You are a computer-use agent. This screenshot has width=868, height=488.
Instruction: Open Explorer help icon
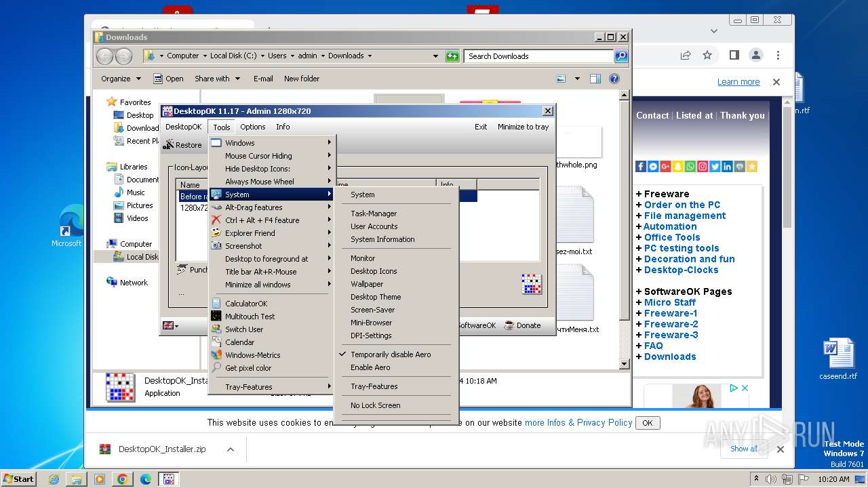click(614, 79)
